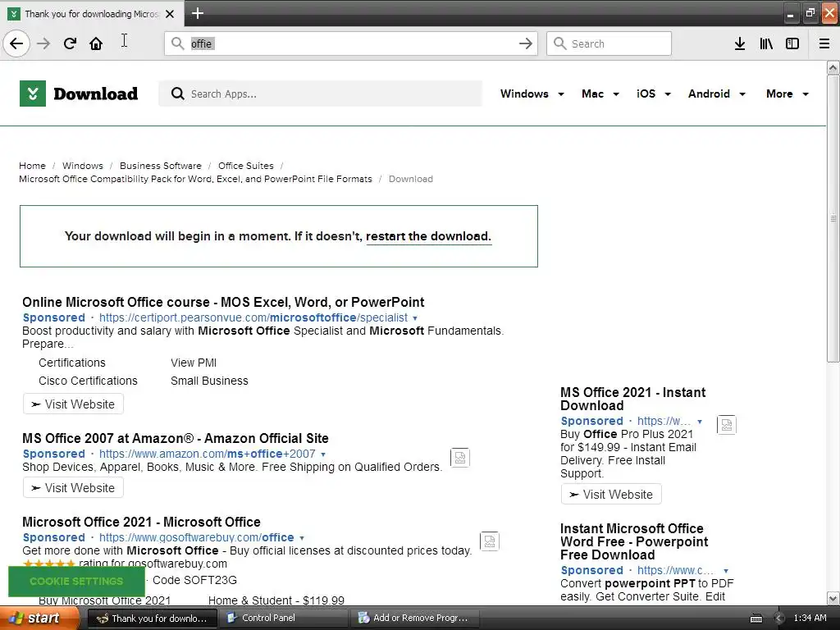Open the browser hamburger menu
The height and width of the screenshot is (630, 840).
(824, 43)
